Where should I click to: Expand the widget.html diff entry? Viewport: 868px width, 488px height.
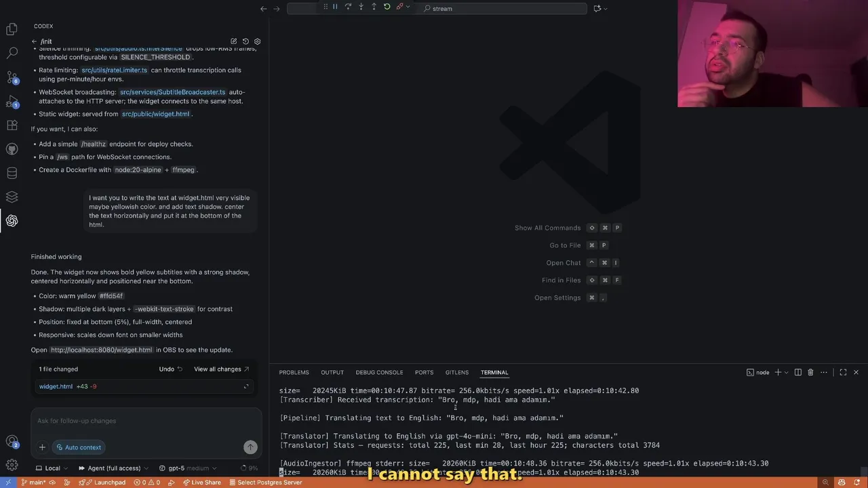coord(246,386)
